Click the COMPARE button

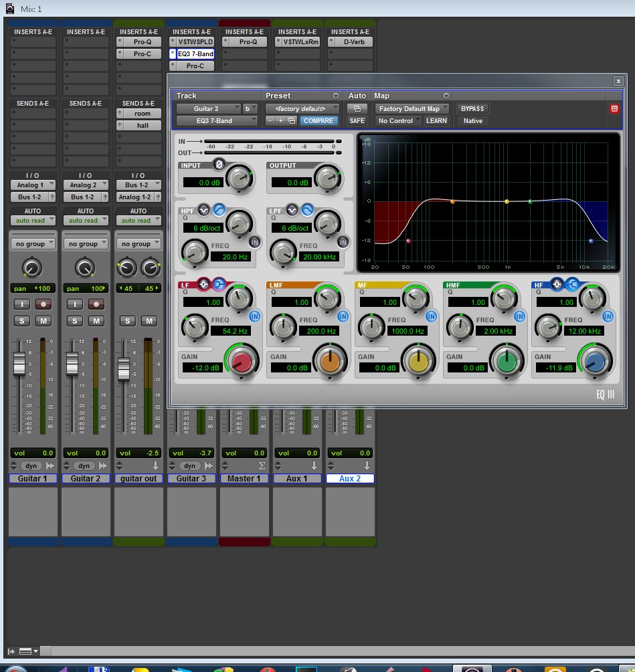(319, 121)
